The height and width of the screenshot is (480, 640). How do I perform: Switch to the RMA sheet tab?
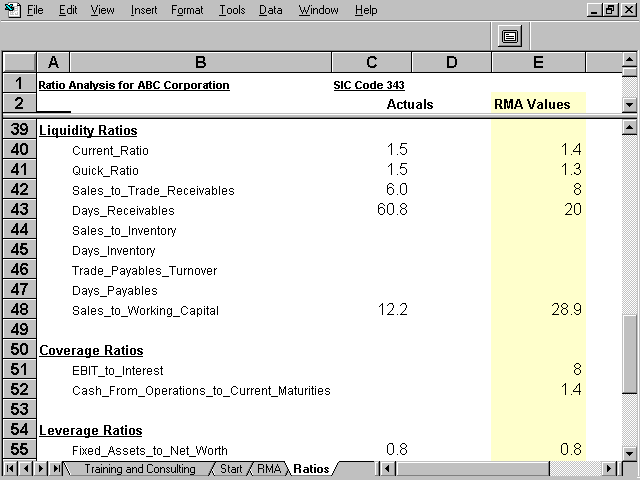tap(269, 469)
